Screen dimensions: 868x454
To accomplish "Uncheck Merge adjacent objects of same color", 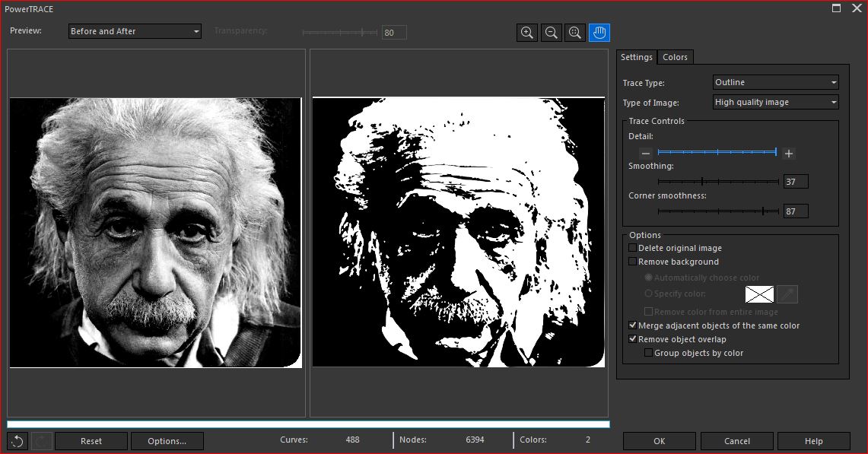I will click(x=633, y=325).
